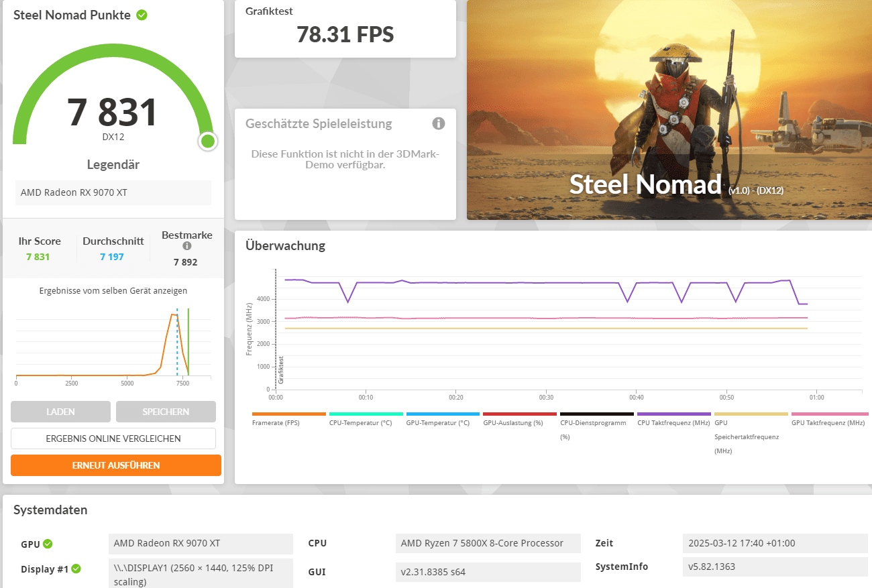
Task: Toggle CPU-Dienstprogramm legend swatch
Action: pyautogui.click(x=597, y=414)
